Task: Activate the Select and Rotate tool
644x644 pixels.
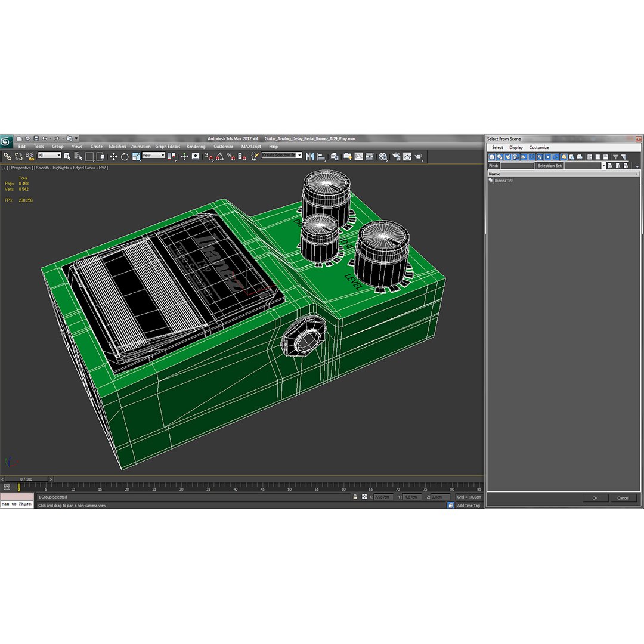Action: click(x=125, y=156)
